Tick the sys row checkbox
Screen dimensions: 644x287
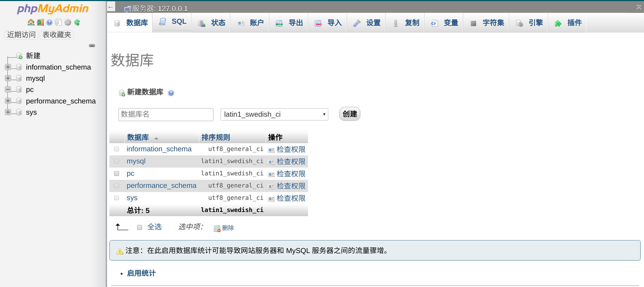117,198
